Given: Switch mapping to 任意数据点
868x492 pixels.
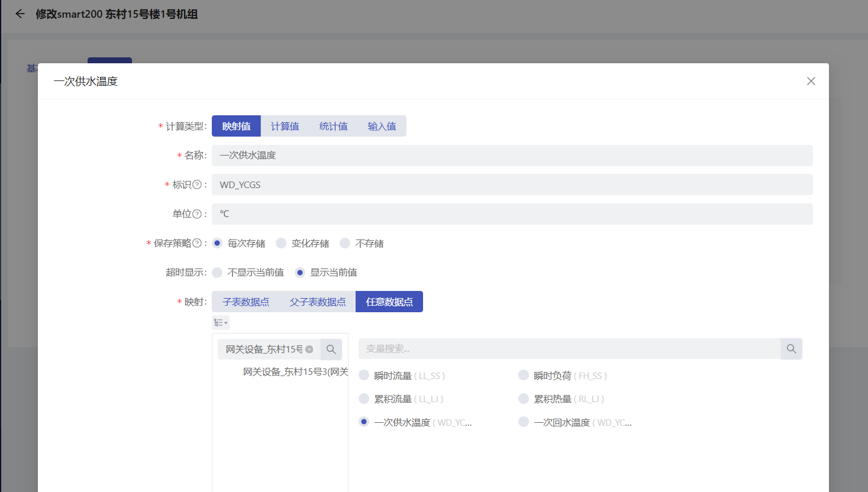Looking at the screenshot, I should [389, 302].
